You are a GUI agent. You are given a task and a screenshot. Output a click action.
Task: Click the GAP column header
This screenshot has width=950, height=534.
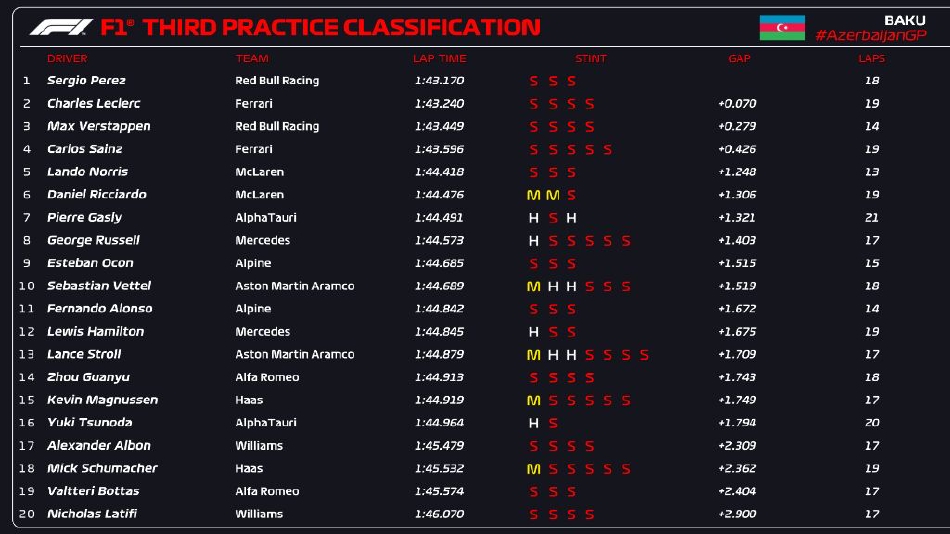click(x=739, y=59)
